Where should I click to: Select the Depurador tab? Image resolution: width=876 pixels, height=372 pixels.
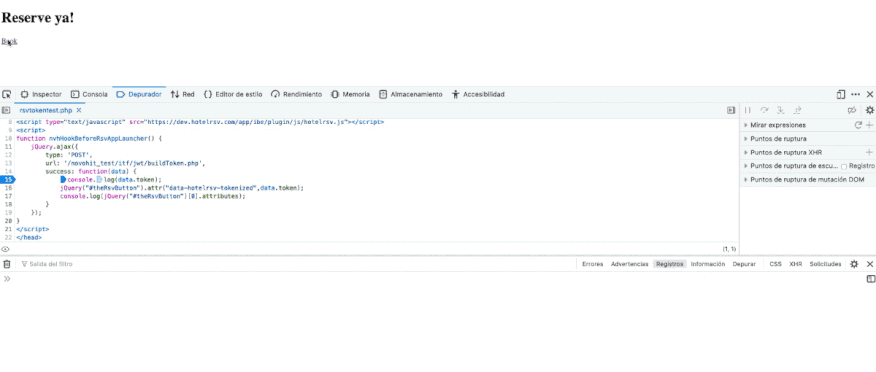coord(139,94)
